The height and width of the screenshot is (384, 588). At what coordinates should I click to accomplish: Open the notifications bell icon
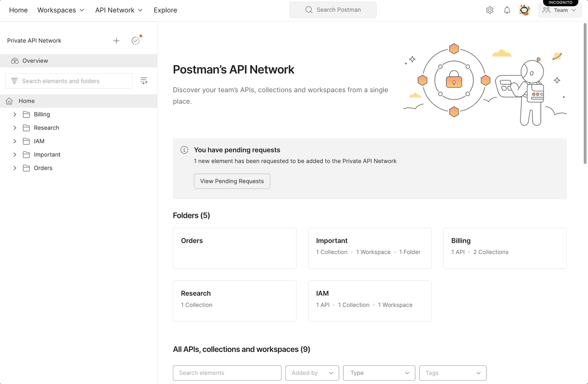coord(507,10)
